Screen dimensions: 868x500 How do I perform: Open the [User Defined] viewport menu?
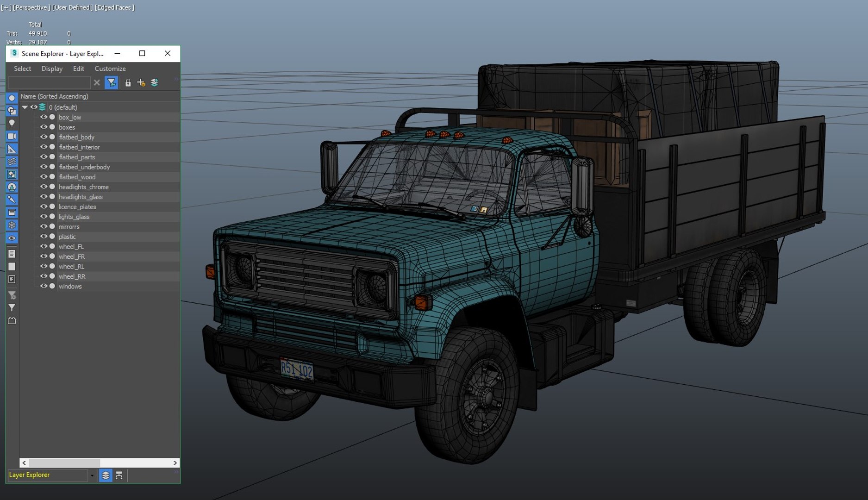click(72, 7)
